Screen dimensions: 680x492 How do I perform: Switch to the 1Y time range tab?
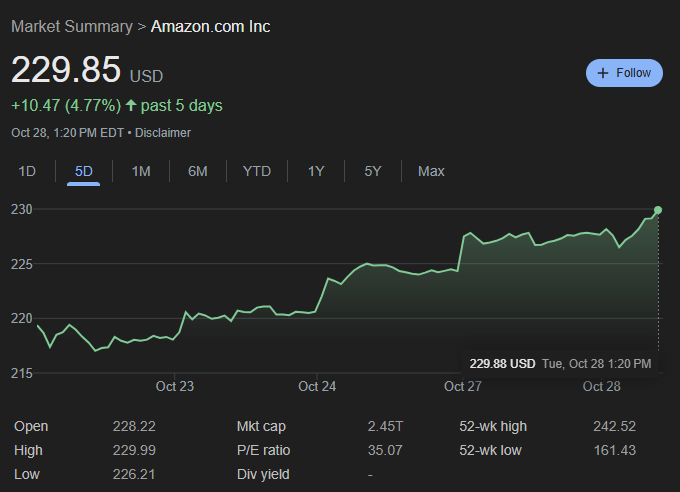pyautogui.click(x=316, y=171)
